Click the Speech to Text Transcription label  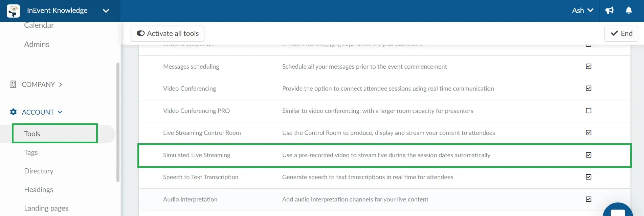coord(201,177)
